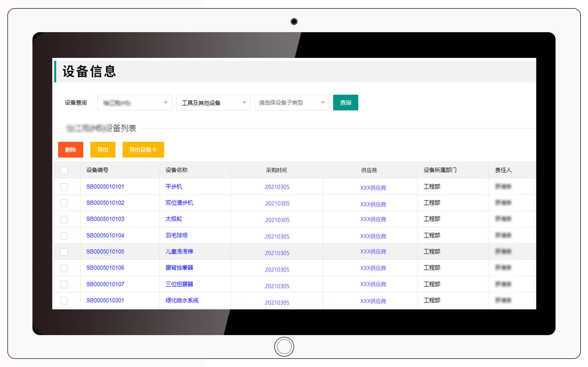This screenshot has width=588, height=367.
Task: Open device link SB0005010104
Action: coord(105,235)
